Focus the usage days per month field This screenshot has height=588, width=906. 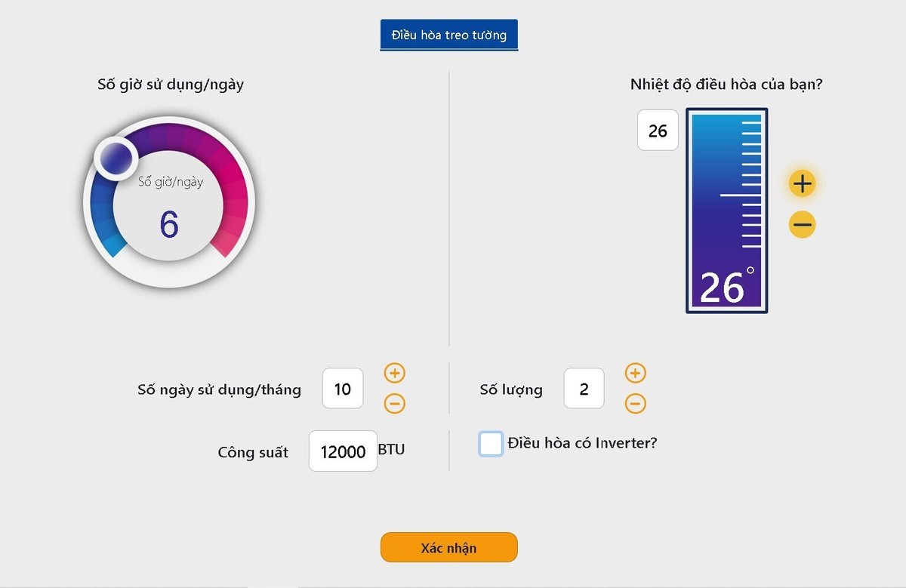(343, 389)
